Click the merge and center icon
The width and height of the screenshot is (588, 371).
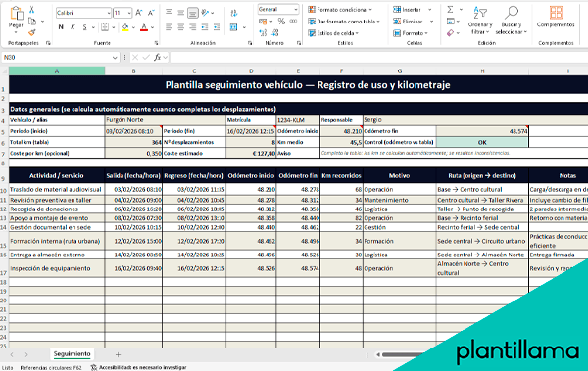(234, 27)
